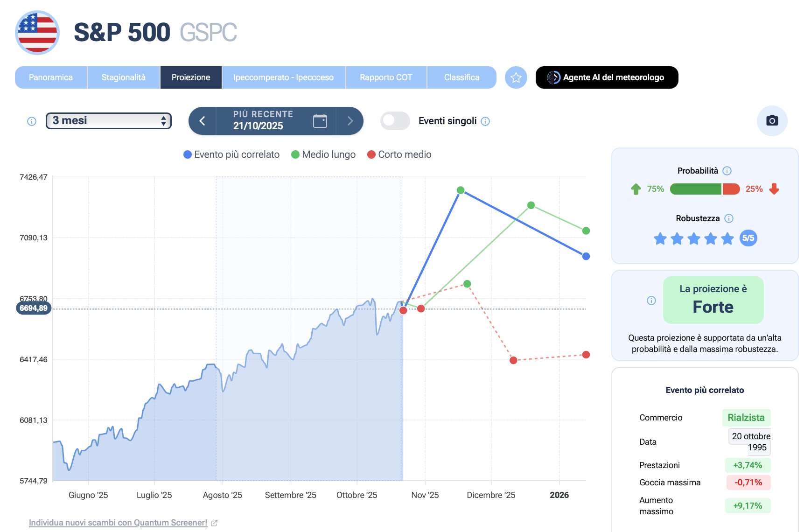Take a chart screenshot with camera icon
Image resolution: width=811 pixels, height=532 pixels.
tap(772, 121)
